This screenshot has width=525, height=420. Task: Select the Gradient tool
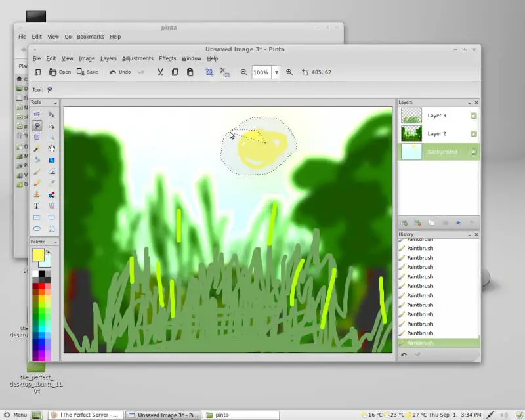click(x=52, y=160)
